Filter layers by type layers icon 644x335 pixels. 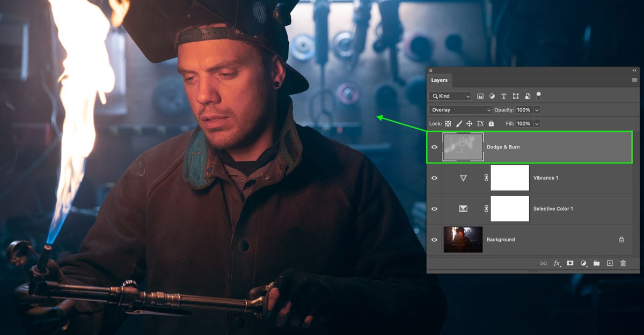pyautogui.click(x=504, y=96)
